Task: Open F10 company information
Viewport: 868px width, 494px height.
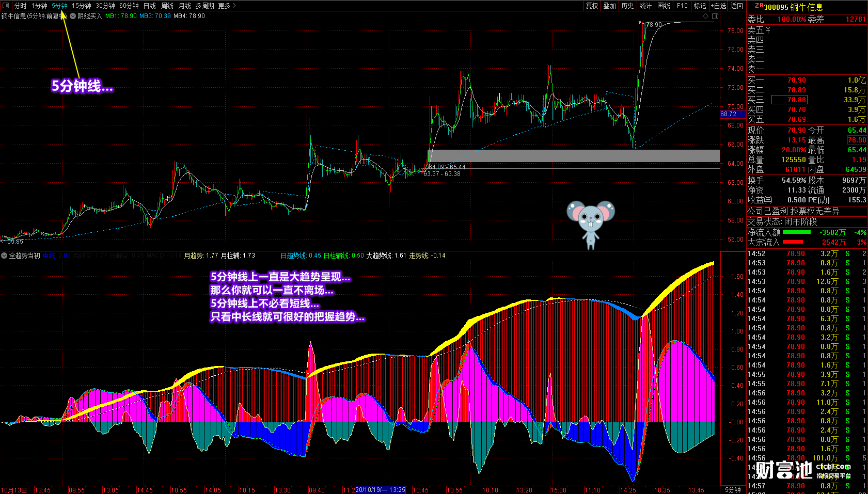Action: coord(682,6)
